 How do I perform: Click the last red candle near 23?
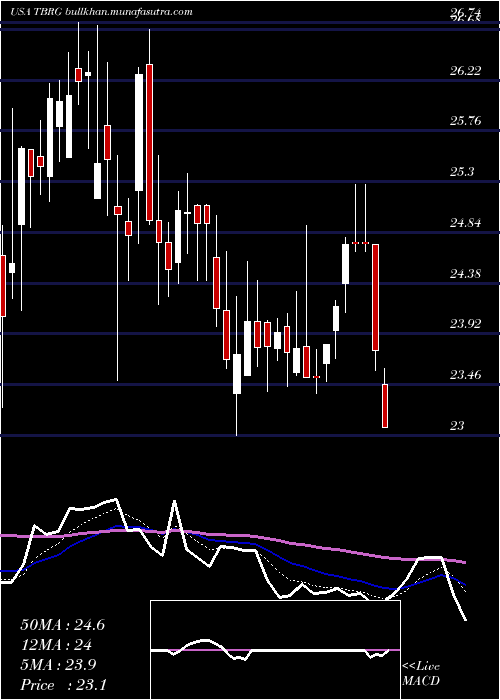click(385, 406)
